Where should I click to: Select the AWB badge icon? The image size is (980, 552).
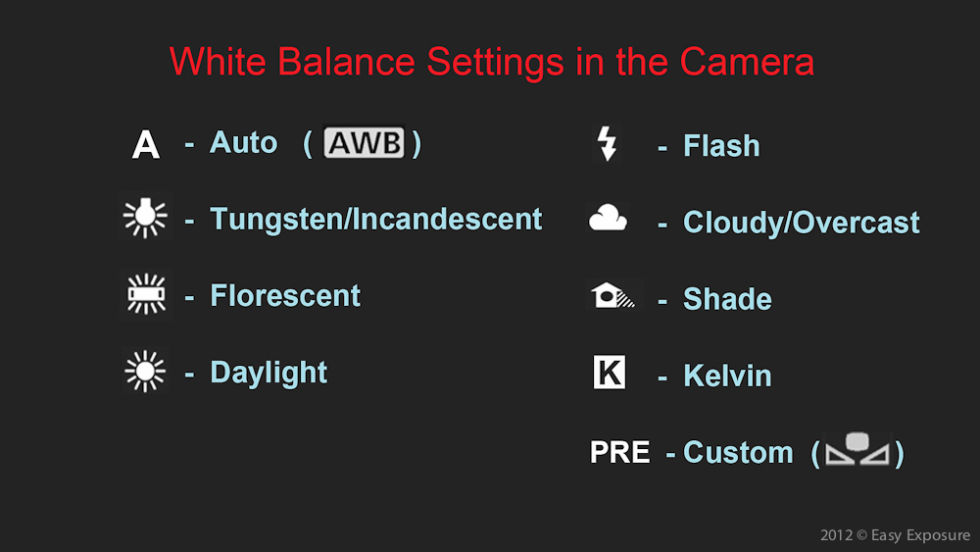tap(364, 142)
